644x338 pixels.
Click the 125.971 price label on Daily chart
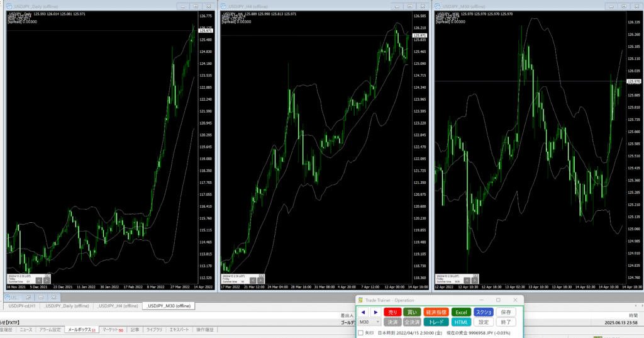206,31
